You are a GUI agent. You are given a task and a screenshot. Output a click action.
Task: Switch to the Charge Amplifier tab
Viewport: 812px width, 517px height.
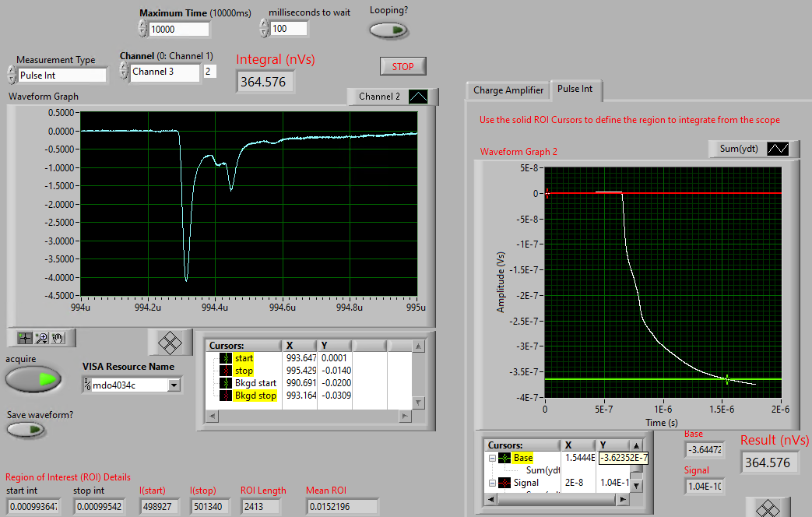coord(508,90)
